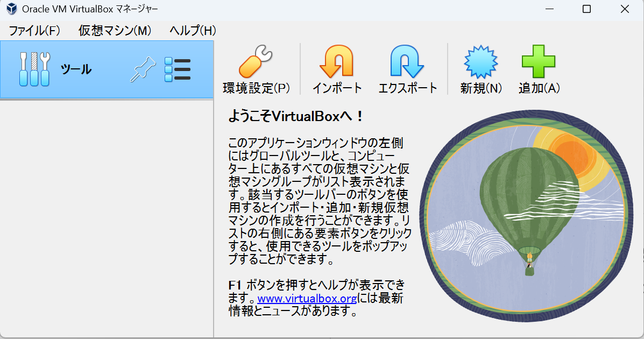
Task: Click the balloon illustration image
Action: click(x=527, y=216)
